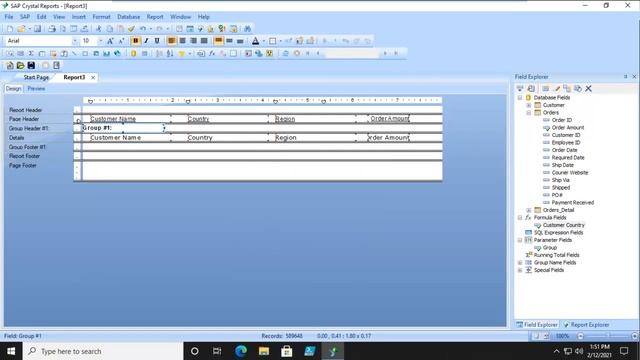Click the edit pencil icon in Field Explorer
This screenshot has width=640, height=360.
pyautogui.click(x=557, y=88)
